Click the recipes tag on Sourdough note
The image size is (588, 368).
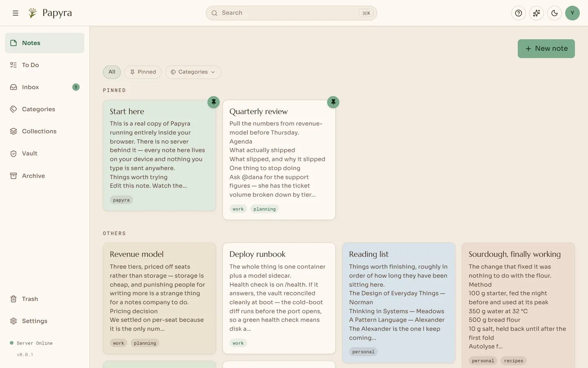click(514, 361)
